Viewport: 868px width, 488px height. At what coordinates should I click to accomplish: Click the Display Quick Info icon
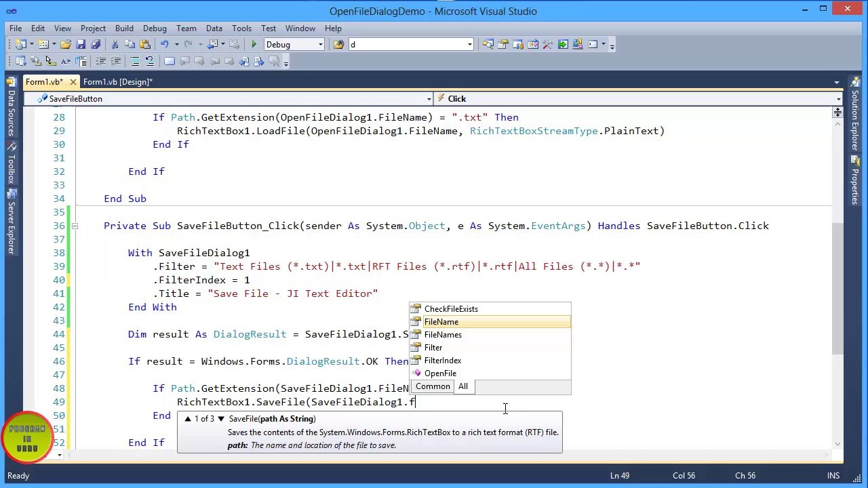[50, 62]
